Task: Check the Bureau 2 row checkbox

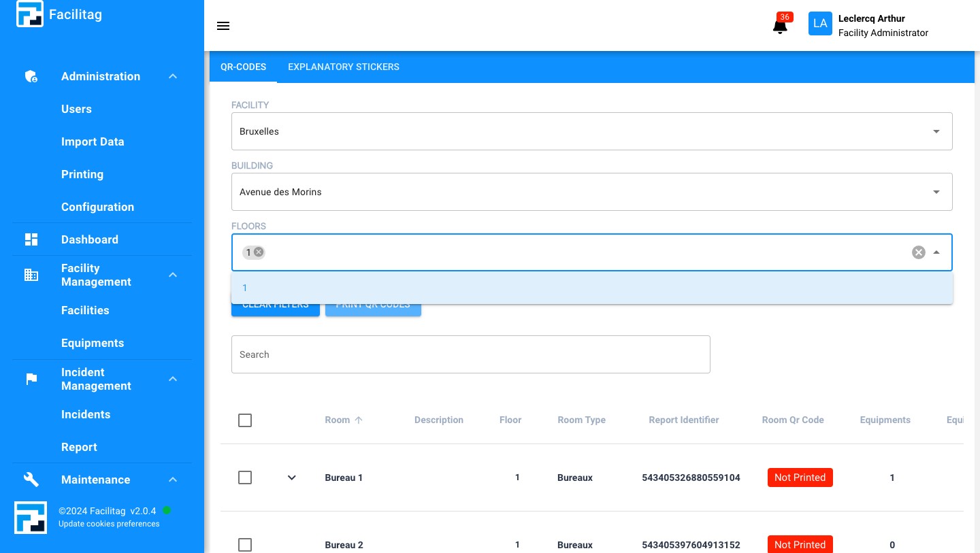Action: click(x=245, y=545)
